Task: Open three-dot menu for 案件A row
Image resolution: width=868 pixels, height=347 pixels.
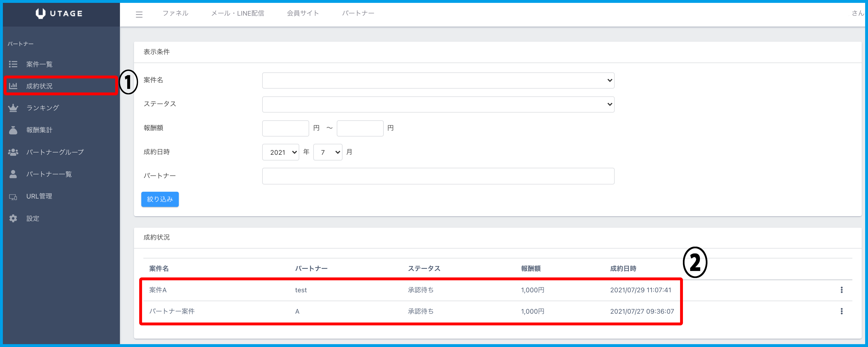Action: click(x=841, y=290)
